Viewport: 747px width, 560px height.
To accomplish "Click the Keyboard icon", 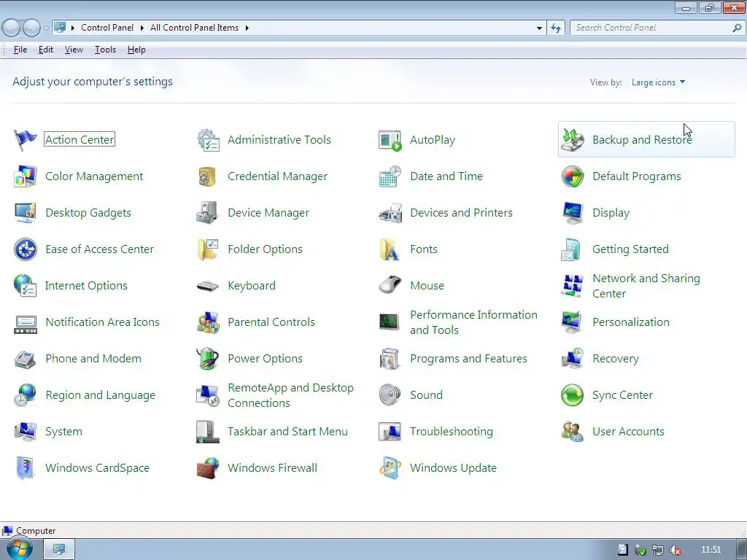I will 208,286.
